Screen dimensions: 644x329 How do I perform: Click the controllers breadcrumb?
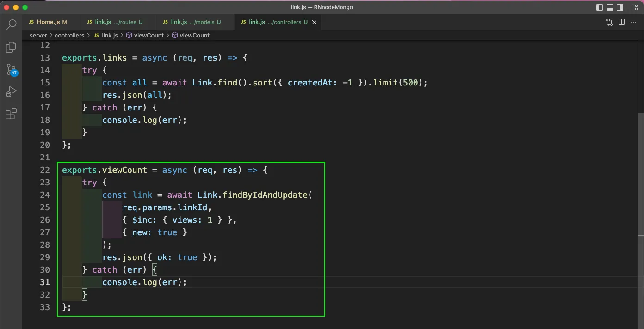coord(69,35)
